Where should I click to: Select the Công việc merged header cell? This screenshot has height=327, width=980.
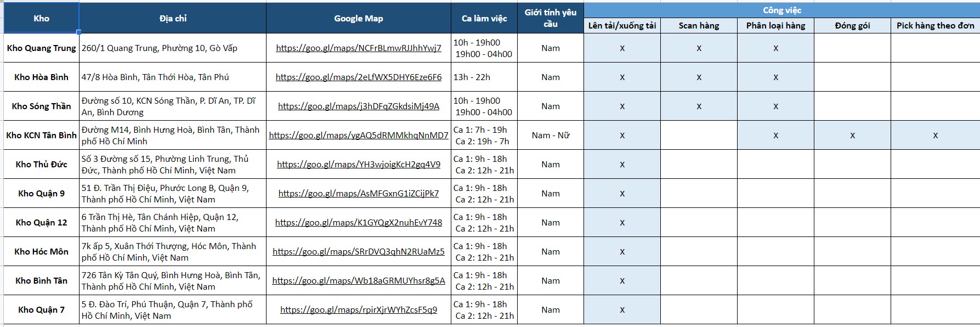point(782,10)
